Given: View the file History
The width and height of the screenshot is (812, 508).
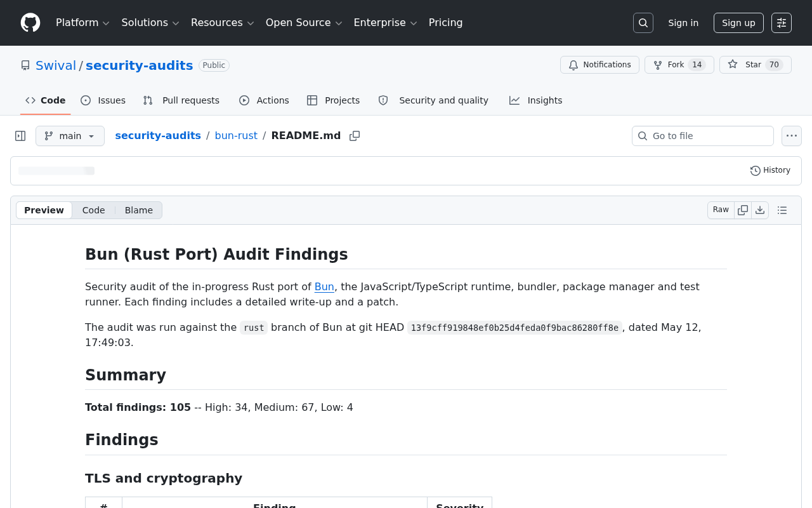Looking at the screenshot, I should coord(770,170).
